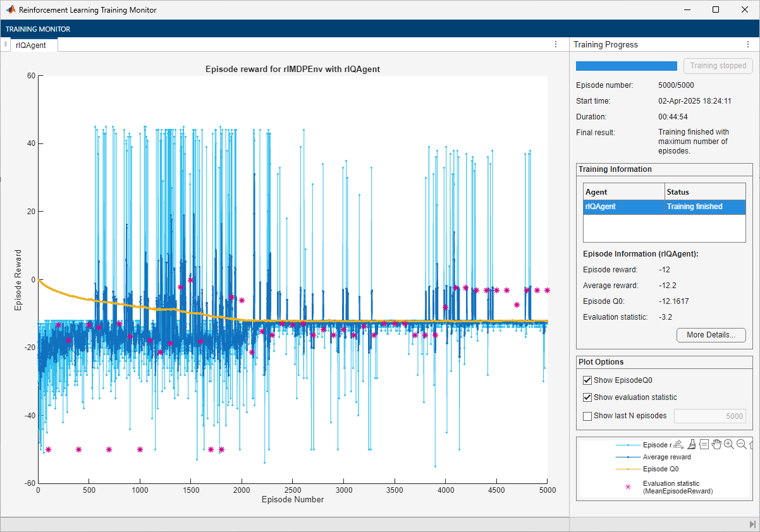760x532 pixels.
Task: Click the tab list handle left of rlQAgent
Action: [6, 45]
